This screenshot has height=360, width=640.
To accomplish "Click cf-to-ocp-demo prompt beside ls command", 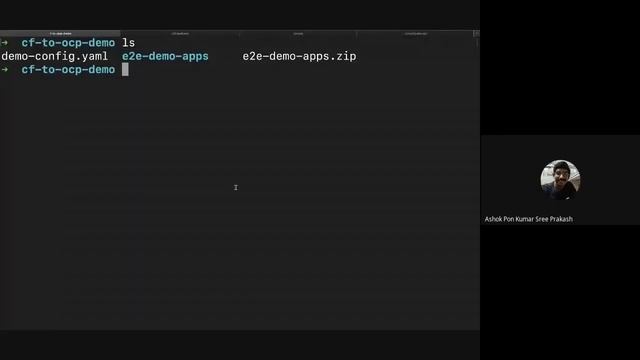I will tap(68, 43).
